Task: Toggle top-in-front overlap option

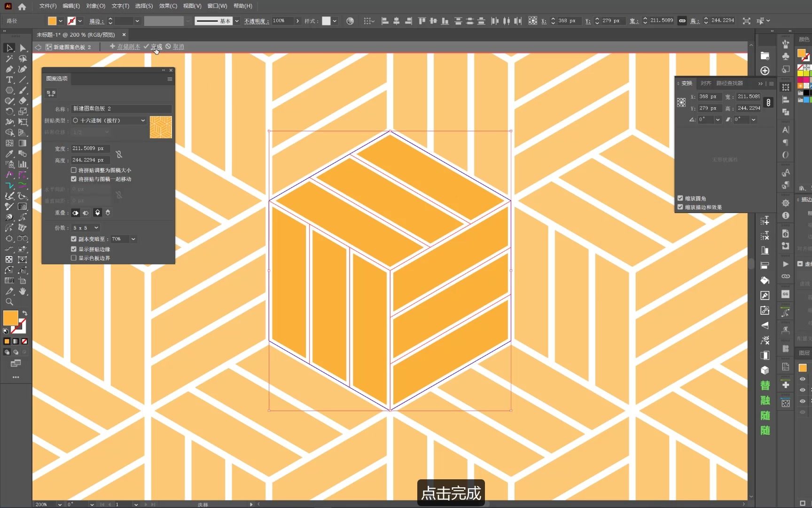Action: point(97,213)
